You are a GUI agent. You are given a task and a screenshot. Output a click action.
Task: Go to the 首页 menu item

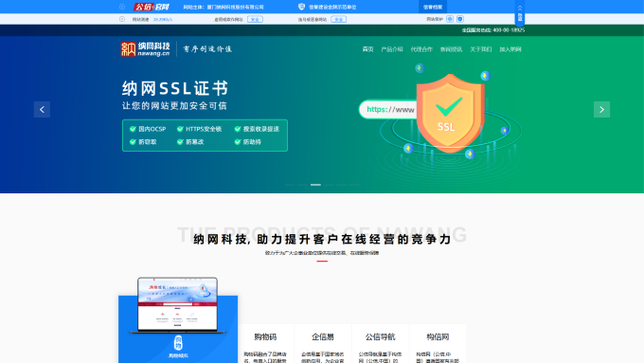point(367,49)
